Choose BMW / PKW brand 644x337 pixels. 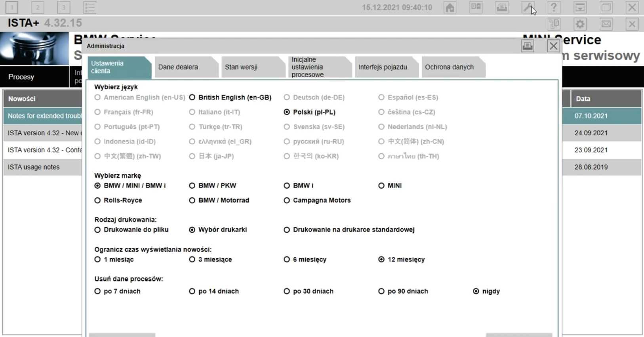(213, 186)
